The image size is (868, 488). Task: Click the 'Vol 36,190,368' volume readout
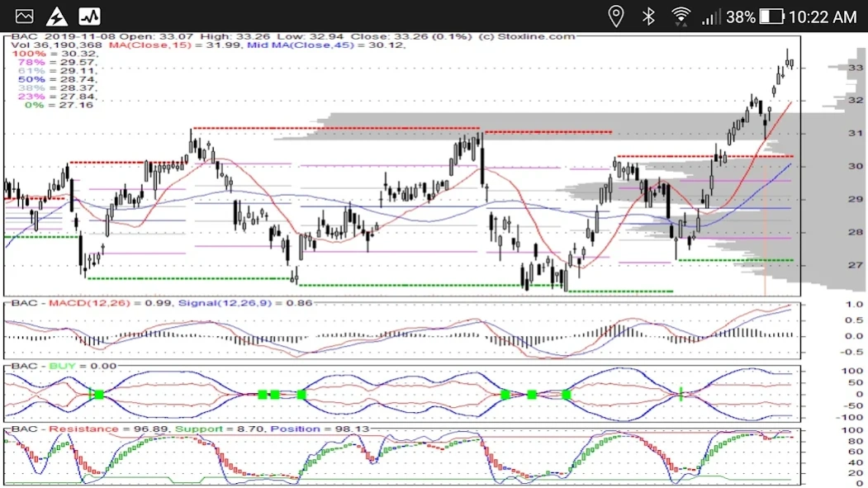[56, 45]
